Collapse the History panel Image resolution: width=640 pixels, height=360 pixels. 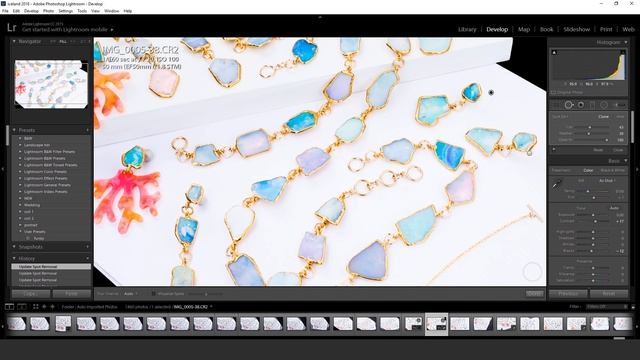pyautogui.click(x=14, y=258)
